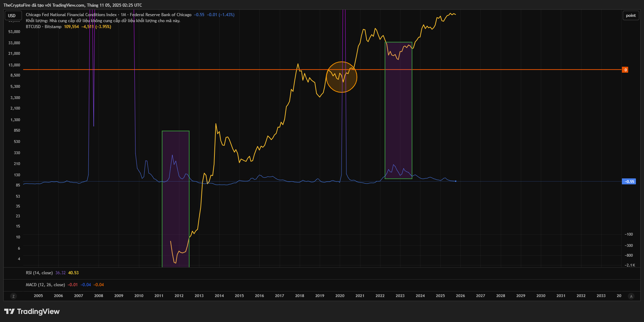Click the 21,000 price level on left axis
Viewport: 644px width, 322px height.
click(14, 53)
